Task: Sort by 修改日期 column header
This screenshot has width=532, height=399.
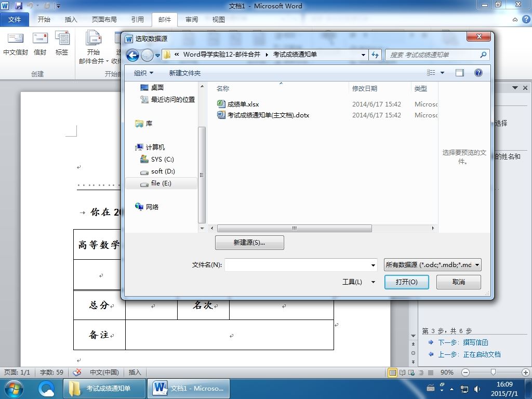Action: tap(365, 88)
